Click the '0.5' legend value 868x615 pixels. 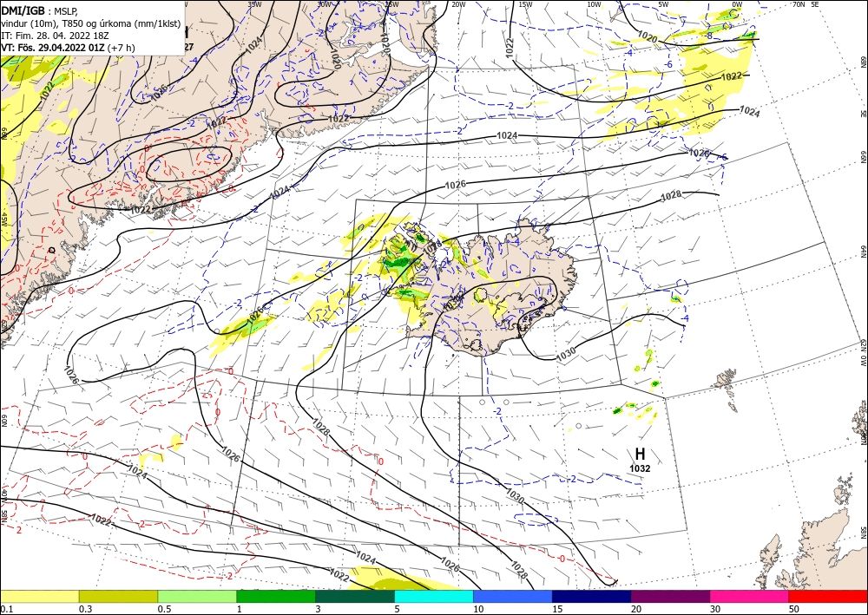point(164,609)
